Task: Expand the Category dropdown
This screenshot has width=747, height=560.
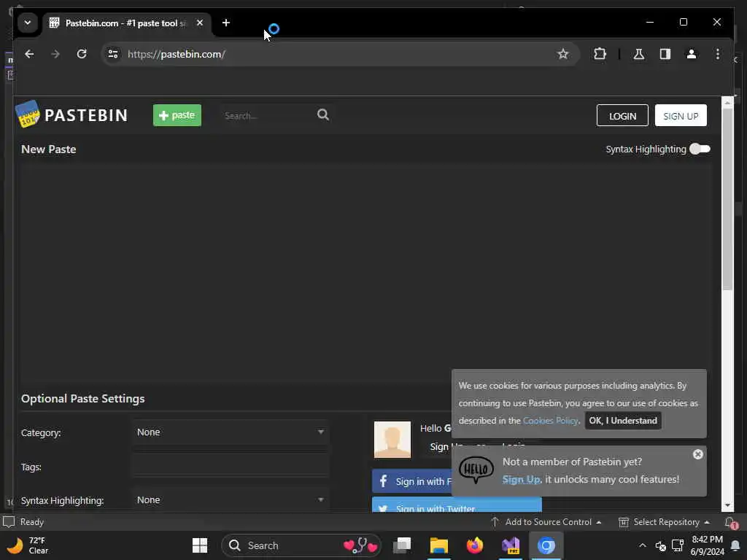Action: pyautogui.click(x=230, y=432)
